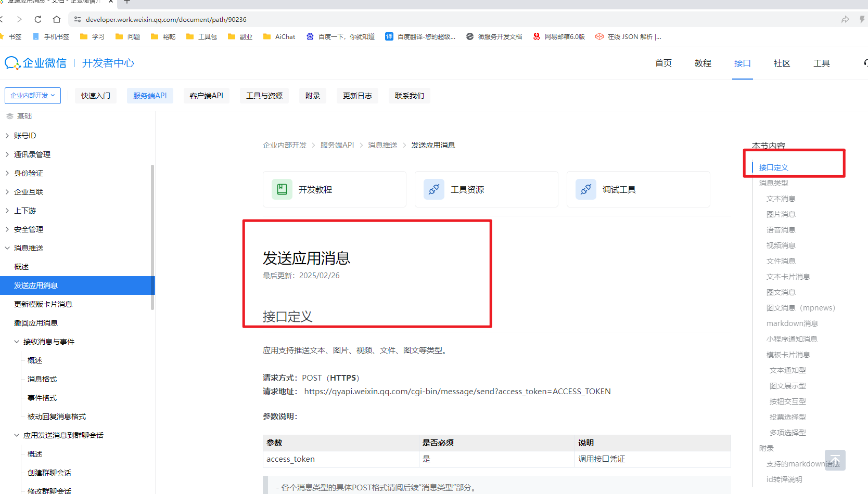Close the current browser tab
The height and width of the screenshot is (494, 868).
pyautogui.click(x=111, y=2)
